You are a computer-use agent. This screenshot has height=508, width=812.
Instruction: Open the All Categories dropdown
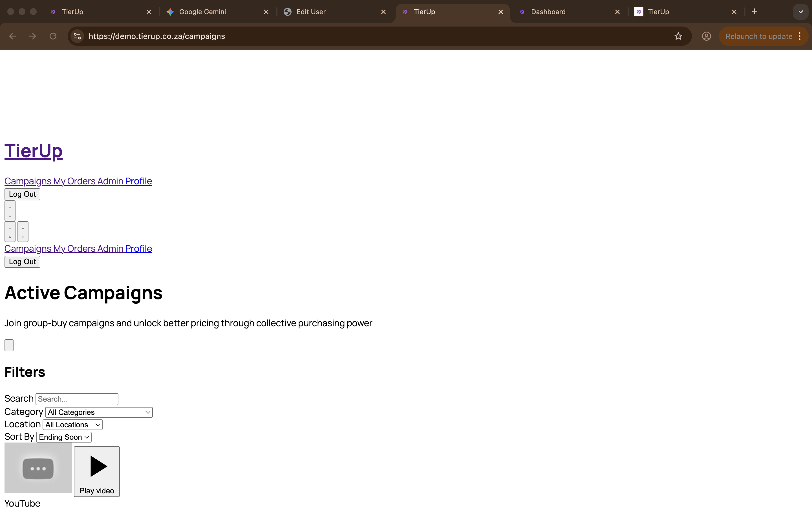pos(99,412)
